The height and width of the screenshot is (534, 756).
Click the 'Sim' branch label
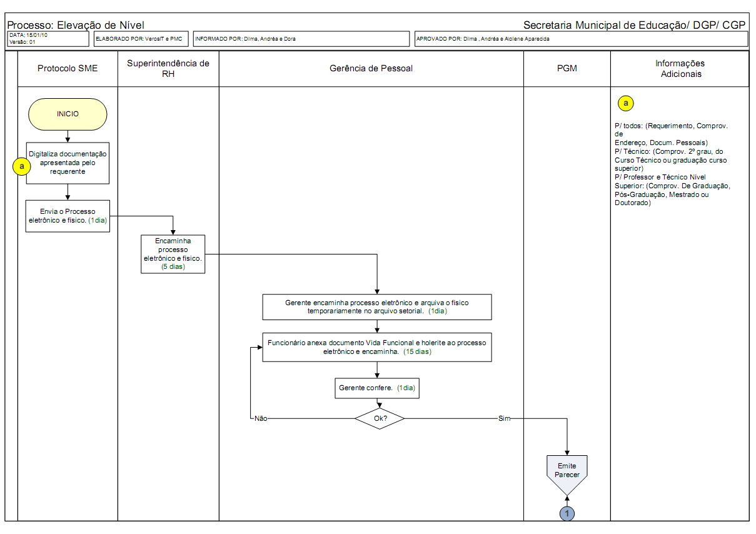point(504,418)
